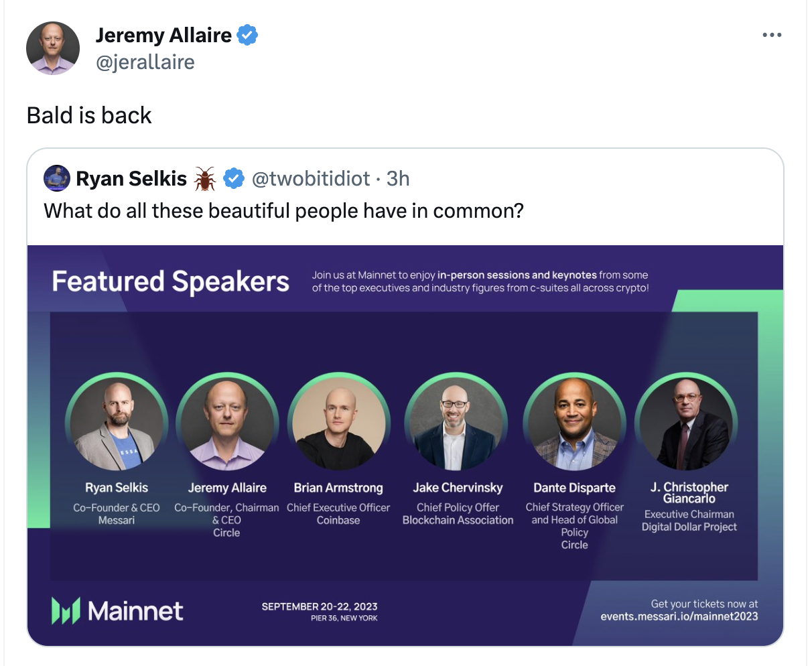Click Dante Disparte's speaker headshot
Screen dimensions: 812x666
[x=574, y=423]
